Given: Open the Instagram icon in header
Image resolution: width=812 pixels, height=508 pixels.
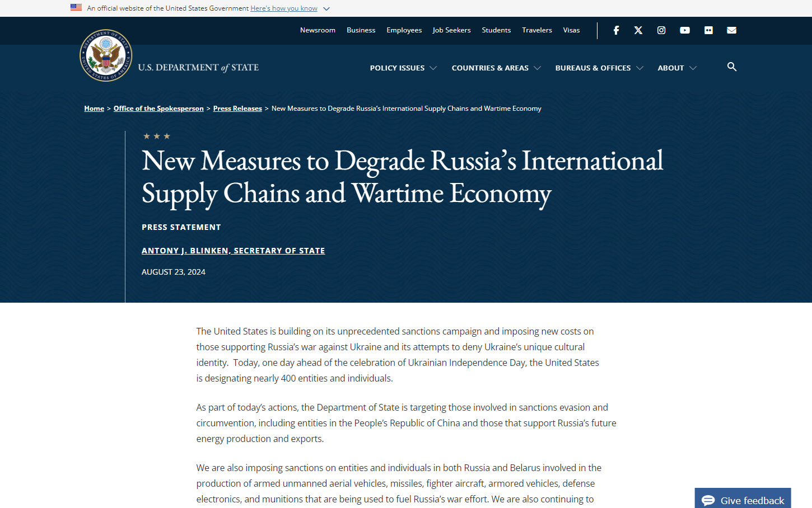Looking at the screenshot, I should point(661,30).
